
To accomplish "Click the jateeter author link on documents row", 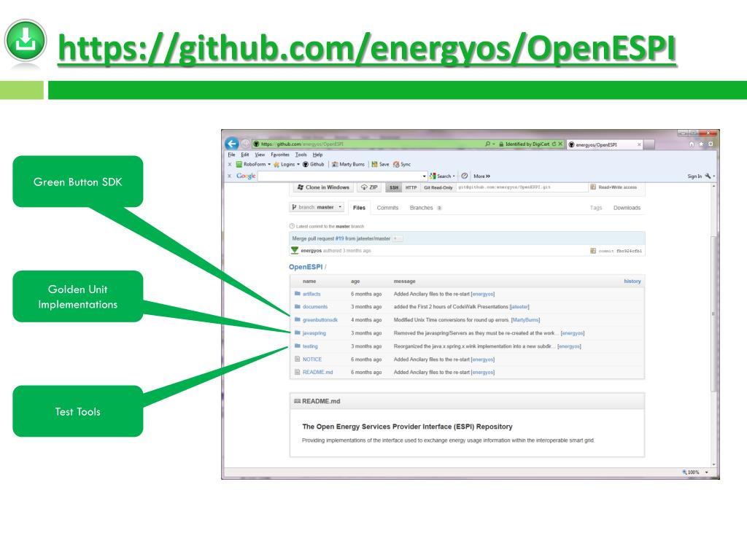I will coord(519,307).
